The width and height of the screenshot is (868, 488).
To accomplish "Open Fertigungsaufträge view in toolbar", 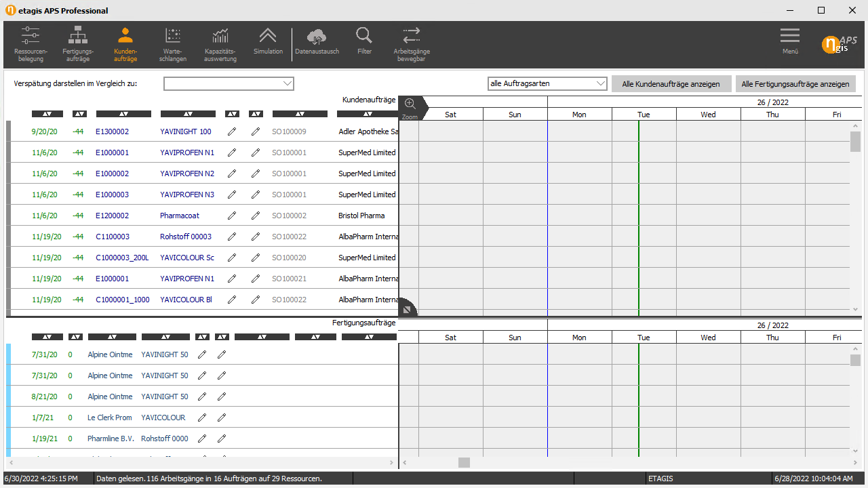I will pos(78,45).
